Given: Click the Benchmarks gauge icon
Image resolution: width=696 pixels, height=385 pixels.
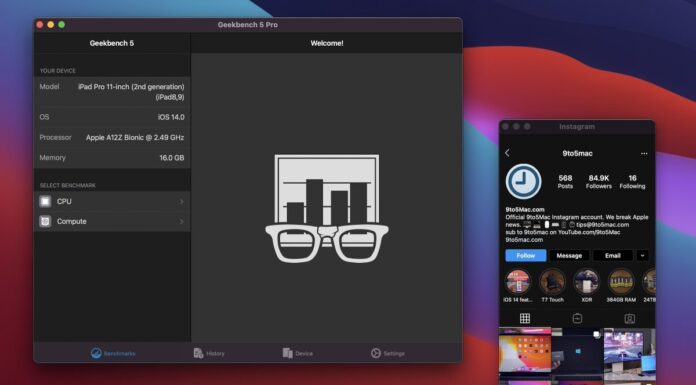Looking at the screenshot, I should 96,353.
